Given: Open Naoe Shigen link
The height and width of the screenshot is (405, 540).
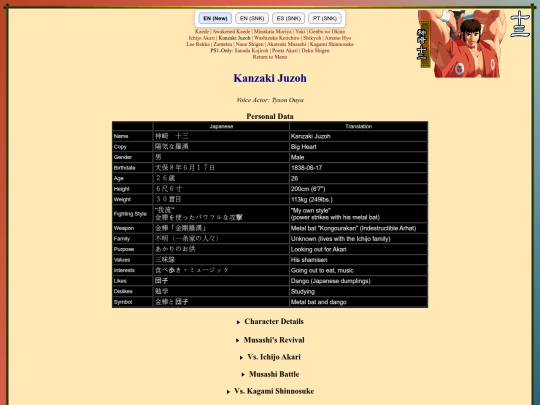Looking at the screenshot, I should [249, 44].
